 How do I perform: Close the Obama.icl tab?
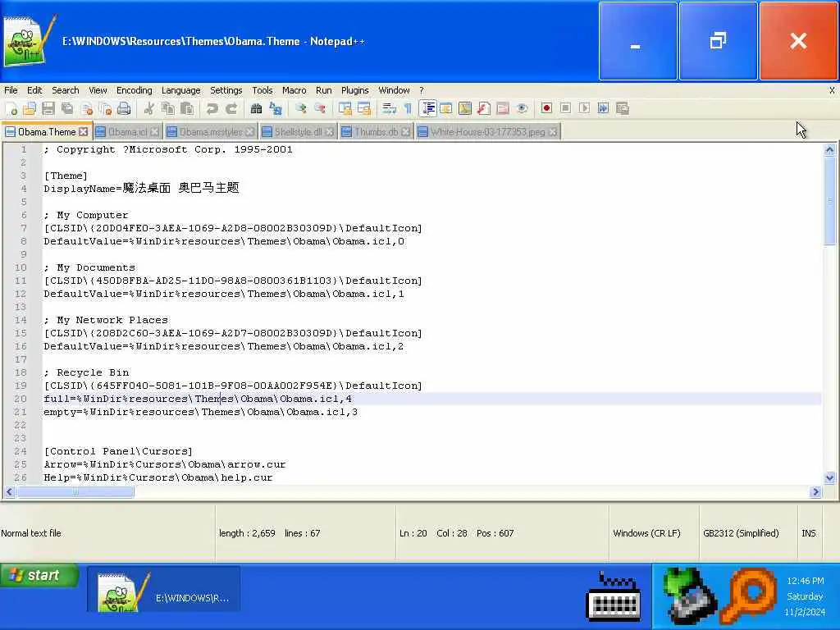155,132
